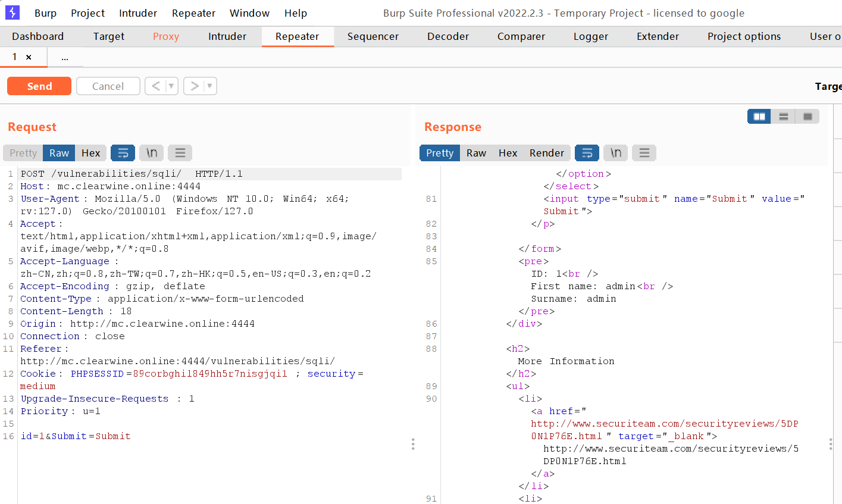This screenshot has height=504, width=842.
Task: Switch to Logger tab
Action: [591, 36]
